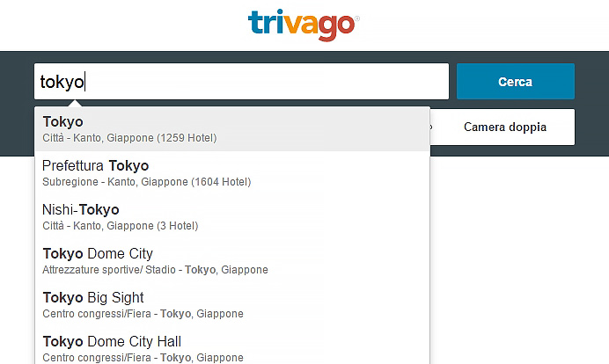609x364 pixels.
Task: Choose Tokyo Dome City Hall suggestion
Action: click(x=232, y=347)
